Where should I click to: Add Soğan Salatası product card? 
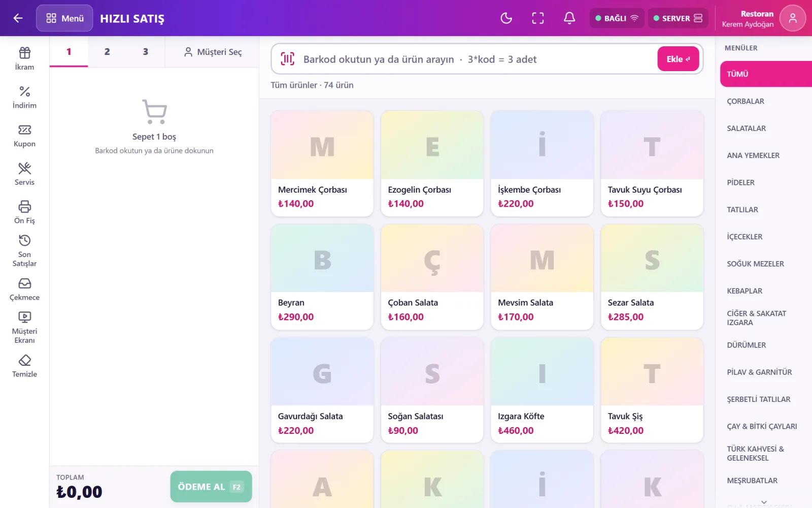pos(432,390)
